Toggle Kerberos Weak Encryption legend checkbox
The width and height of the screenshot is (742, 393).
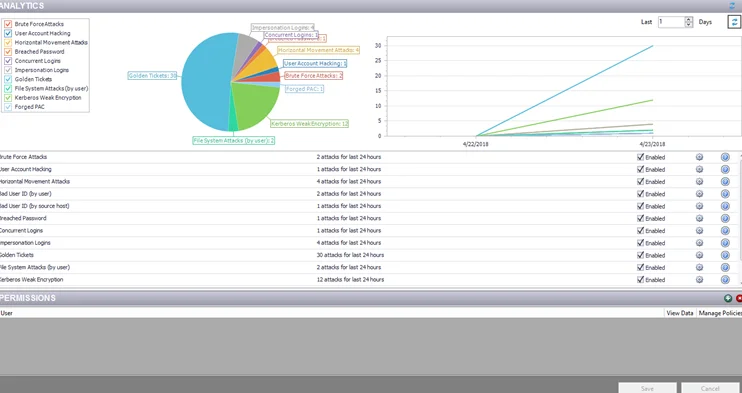point(8,98)
